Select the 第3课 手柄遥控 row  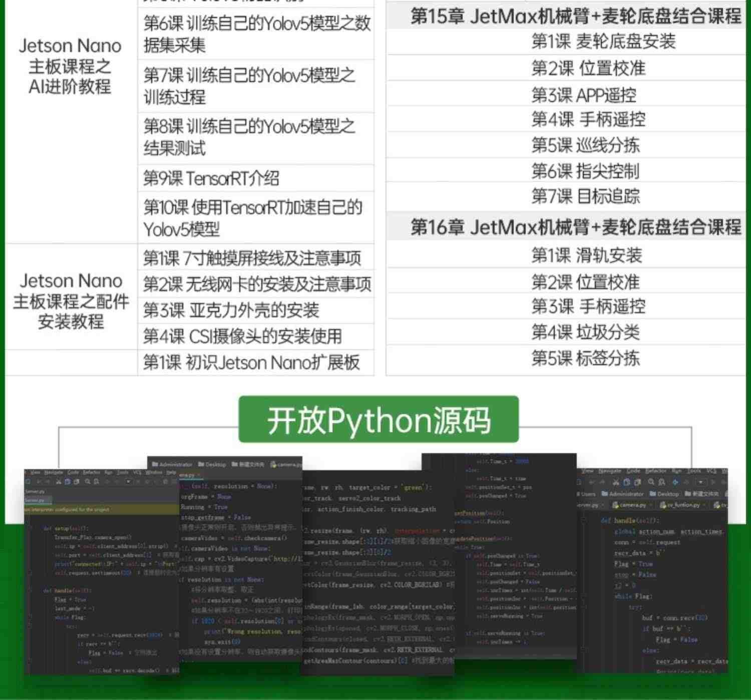(x=566, y=306)
